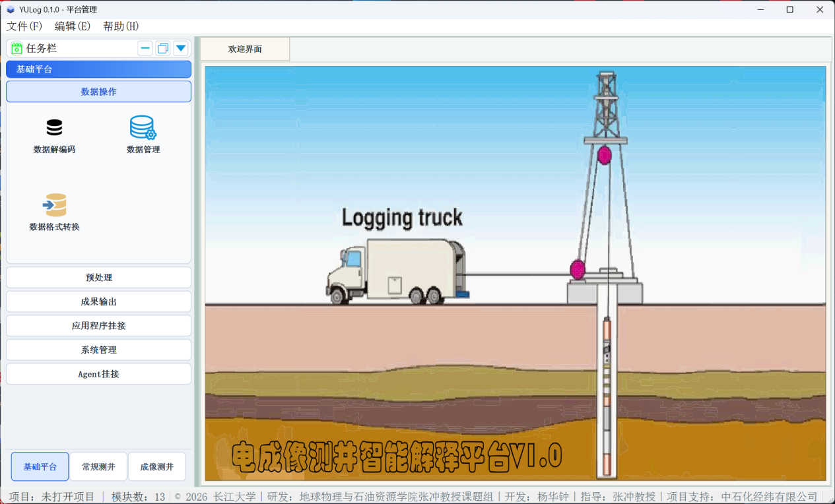Click the 任务栏 calendar icon
835x504 pixels.
17,48
